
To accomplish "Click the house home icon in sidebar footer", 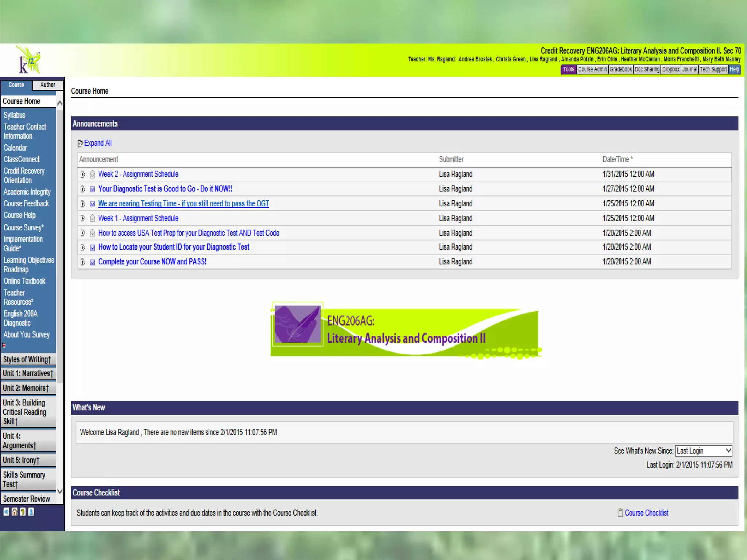I will point(15,512).
